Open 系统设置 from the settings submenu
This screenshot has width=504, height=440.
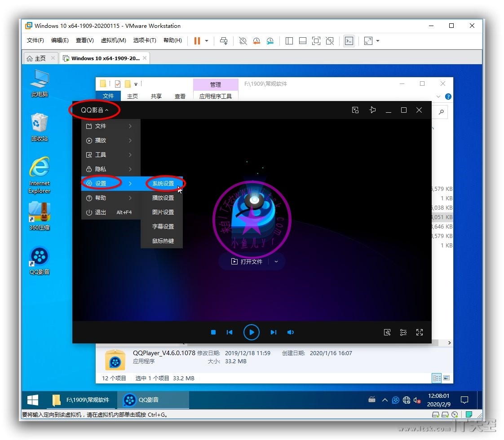[x=162, y=183]
